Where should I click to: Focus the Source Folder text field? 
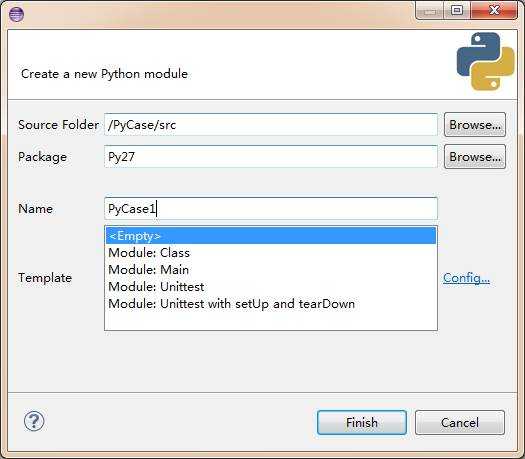(271, 125)
